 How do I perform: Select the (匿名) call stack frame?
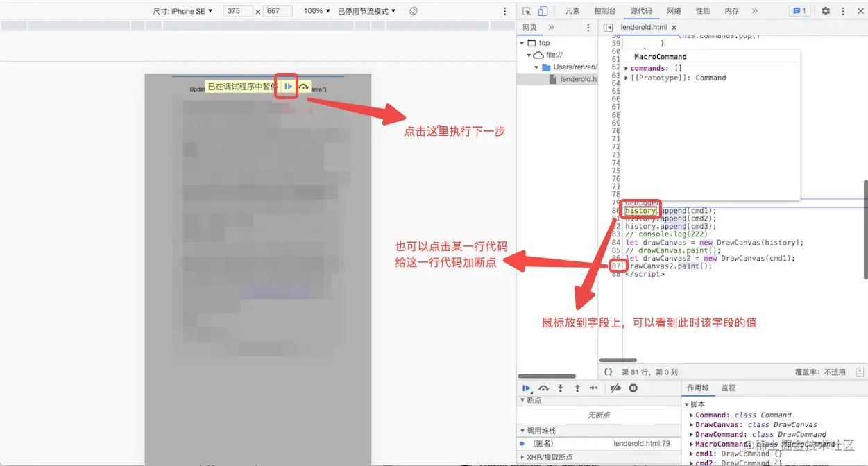tap(543, 443)
